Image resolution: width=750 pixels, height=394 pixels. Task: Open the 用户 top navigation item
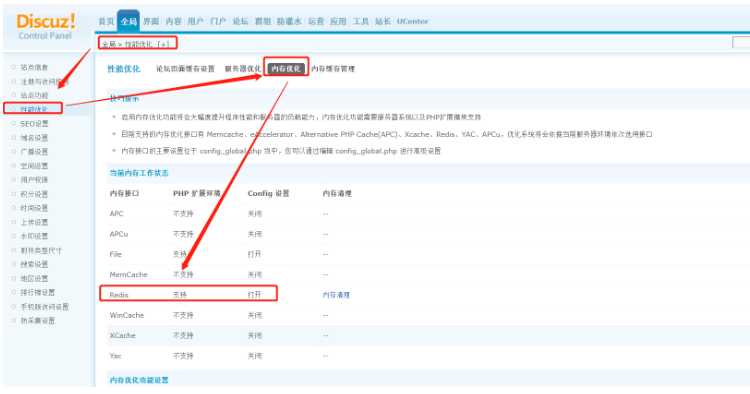195,21
